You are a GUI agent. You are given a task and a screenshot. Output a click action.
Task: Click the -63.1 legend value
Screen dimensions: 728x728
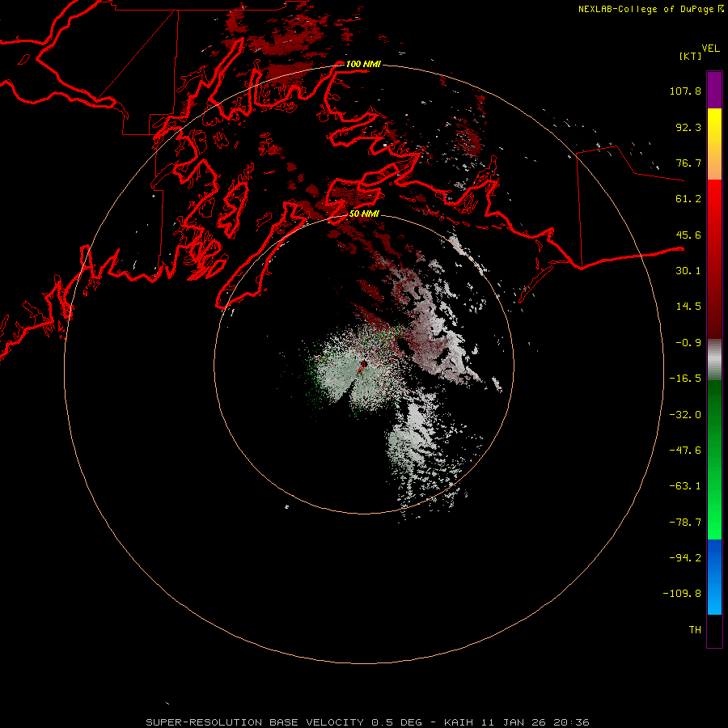[x=685, y=486]
